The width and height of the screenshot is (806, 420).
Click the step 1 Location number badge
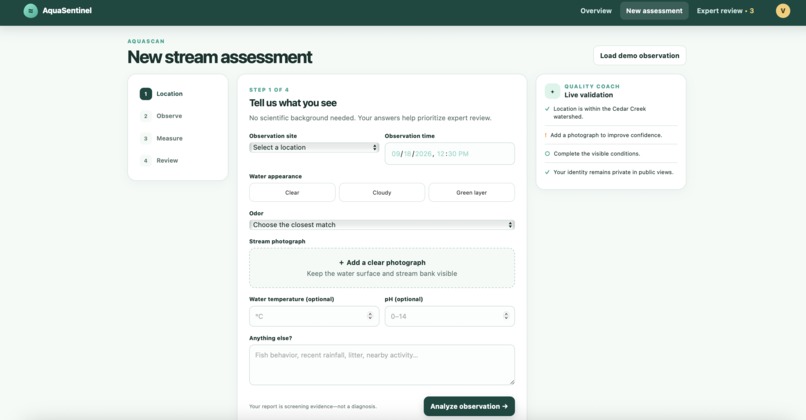pyautogui.click(x=145, y=94)
